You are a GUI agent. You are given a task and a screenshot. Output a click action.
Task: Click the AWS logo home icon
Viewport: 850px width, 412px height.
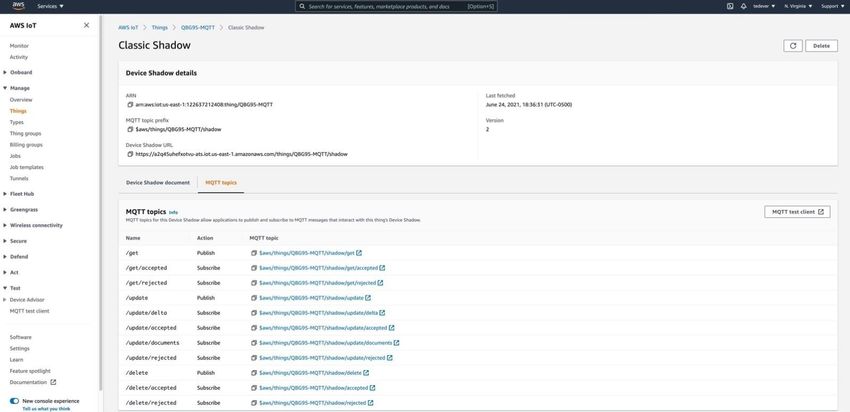click(18, 6)
